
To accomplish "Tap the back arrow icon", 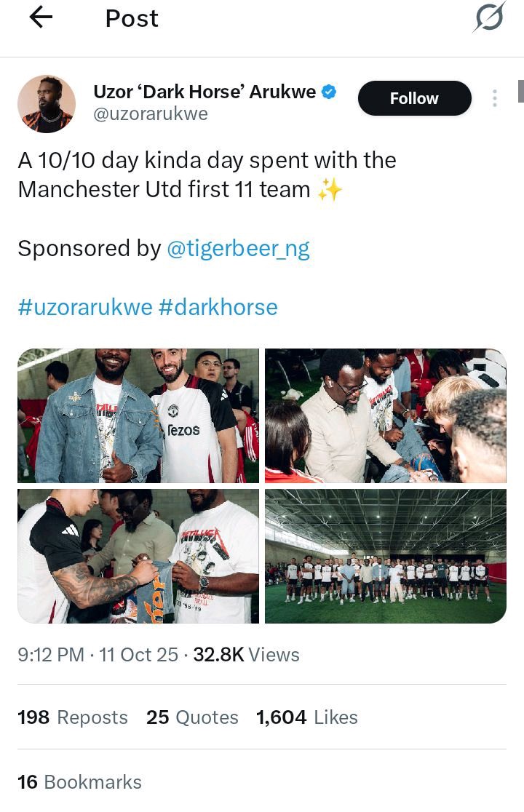I will (x=41, y=18).
